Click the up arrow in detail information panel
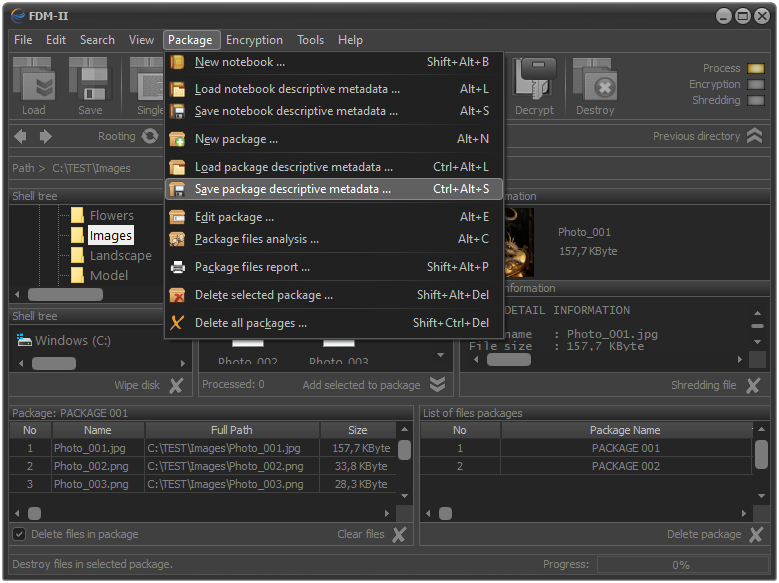Viewport: 779px width, 583px height. (757, 313)
